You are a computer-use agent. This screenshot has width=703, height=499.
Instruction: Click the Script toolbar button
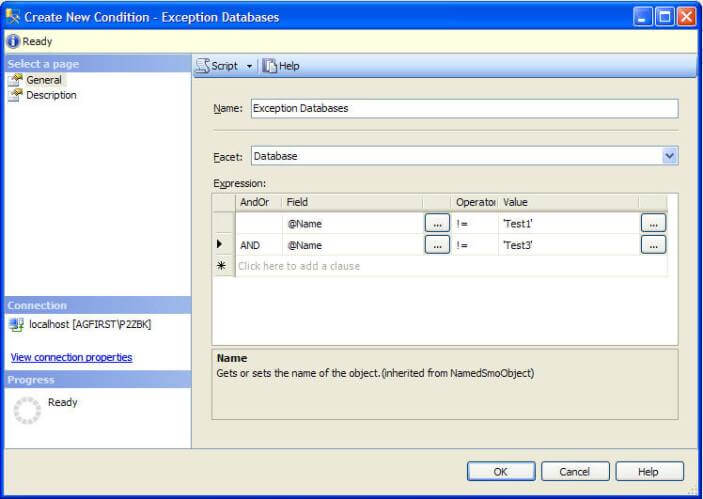tap(218, 66)
